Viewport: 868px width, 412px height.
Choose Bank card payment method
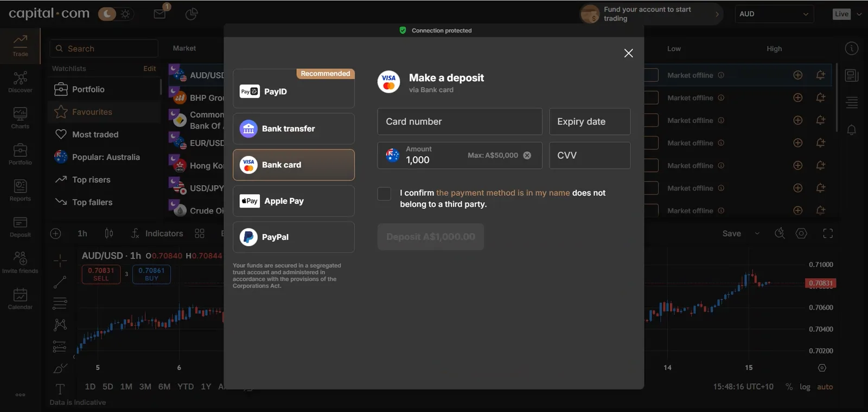(x=293, y=165)
